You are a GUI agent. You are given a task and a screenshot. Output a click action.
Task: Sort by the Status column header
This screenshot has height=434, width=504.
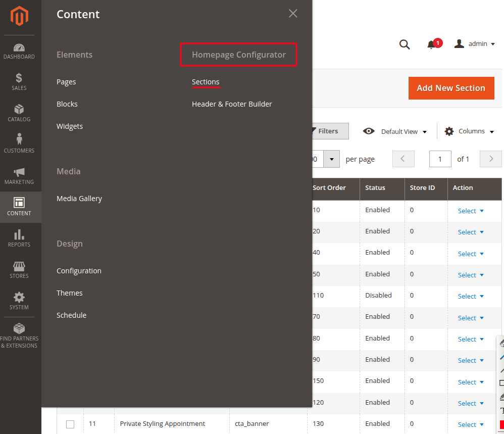pos(382,188)
